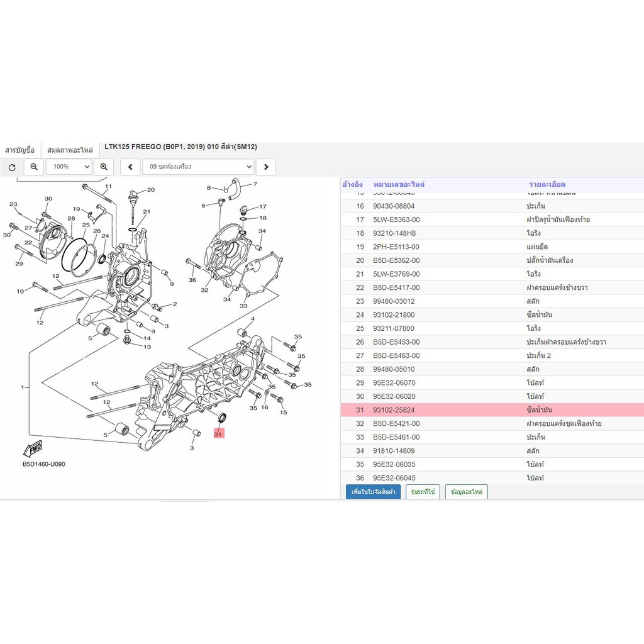Screen dimensions: 644x644
Task: Switch to the สารบัญชื่อ tab
Action: (x=19, y=150)
